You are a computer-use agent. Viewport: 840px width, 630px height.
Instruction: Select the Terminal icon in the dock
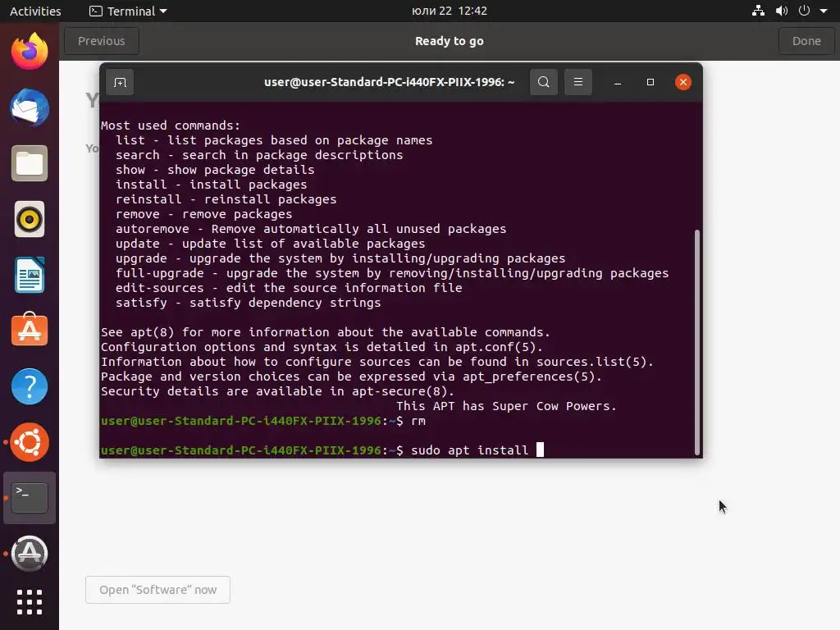coord(30,498)
